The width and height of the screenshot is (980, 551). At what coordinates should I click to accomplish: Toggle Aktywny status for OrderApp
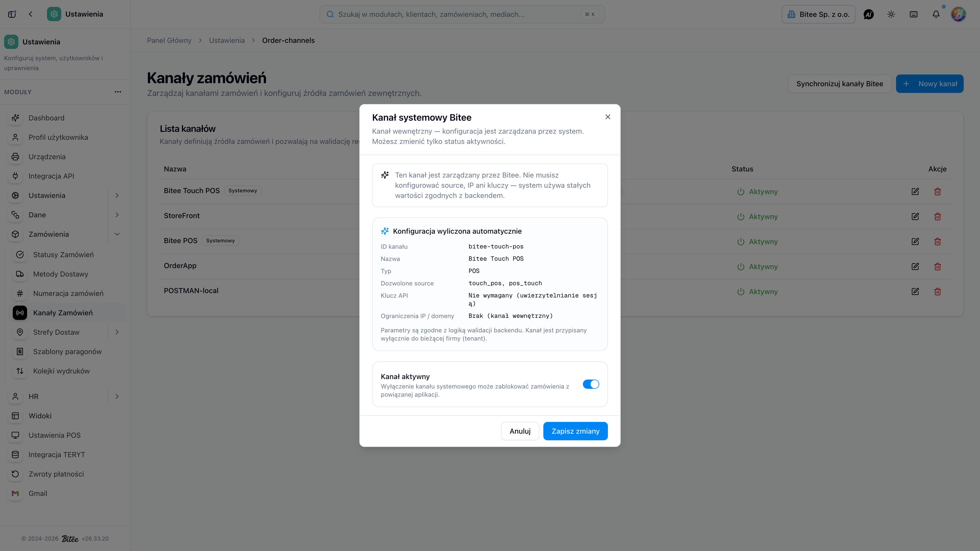[x=757, y=267]
